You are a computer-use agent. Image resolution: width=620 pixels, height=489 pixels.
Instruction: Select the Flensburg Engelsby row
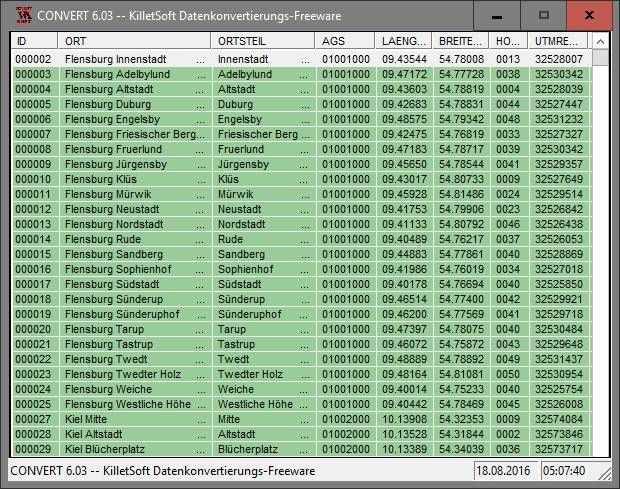pyautogui.click(x=301, y=119)
